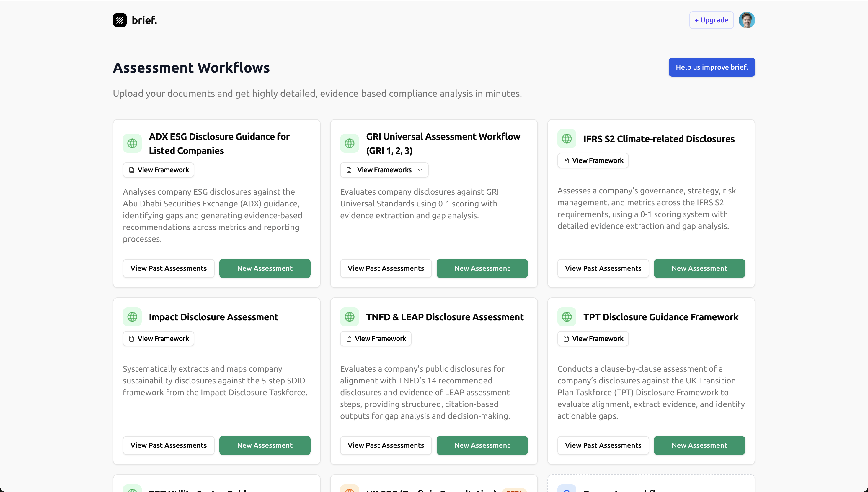View Past Assessments for TNFD & LEAP card

386,445
